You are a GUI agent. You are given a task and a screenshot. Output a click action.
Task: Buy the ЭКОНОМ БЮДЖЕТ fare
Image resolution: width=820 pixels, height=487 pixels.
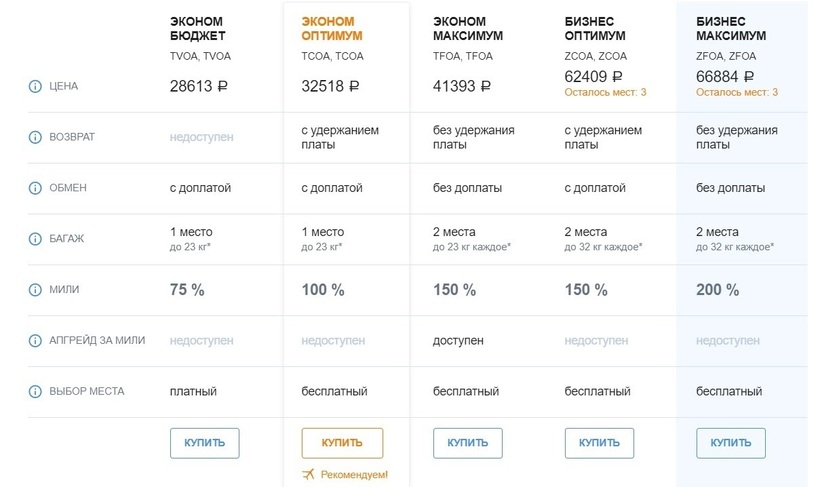(204, 443)
